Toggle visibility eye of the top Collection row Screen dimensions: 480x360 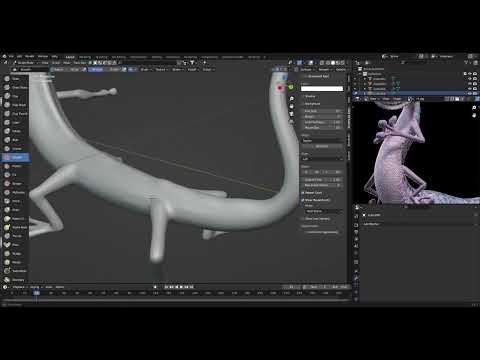click(470, 74)
